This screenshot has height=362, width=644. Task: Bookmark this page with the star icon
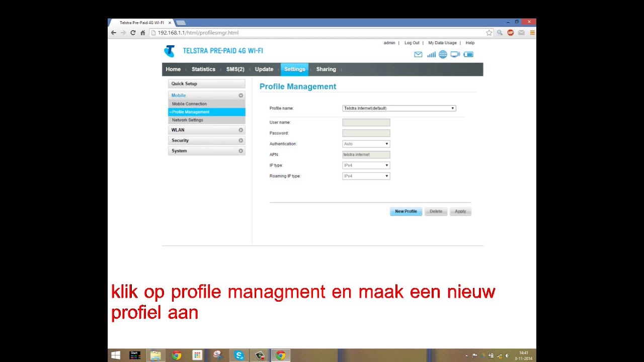(489, 33)
